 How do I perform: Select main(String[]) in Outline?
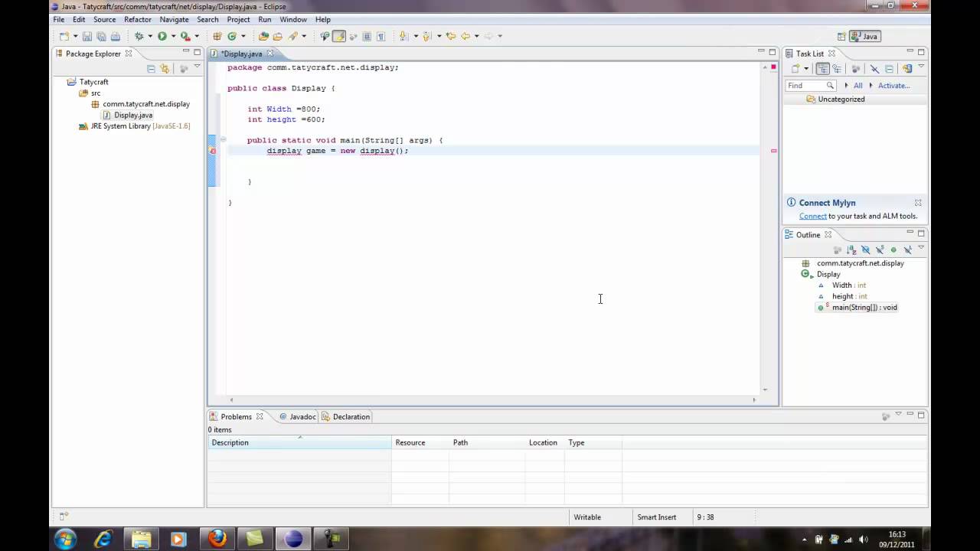pos(857,308)
